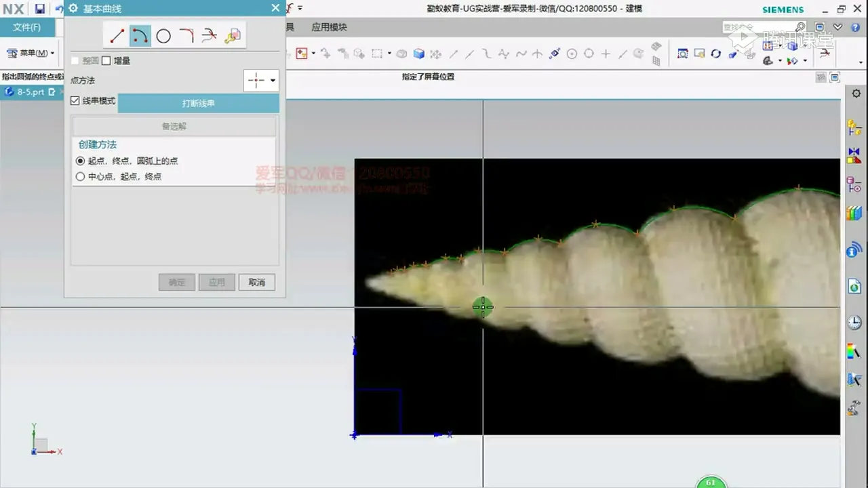
Task: Expand the selection filter dropdown arrow
Action: pyautogui.click(x=313, y=53)
